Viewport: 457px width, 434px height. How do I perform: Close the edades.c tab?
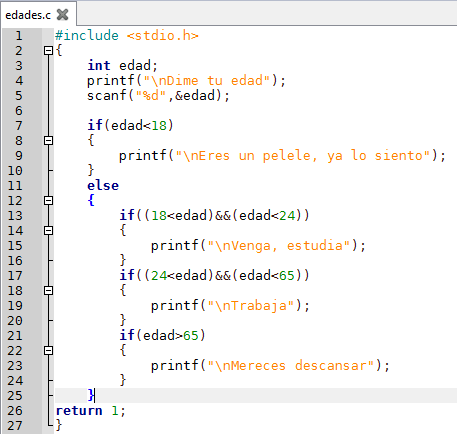pos(63,15)
